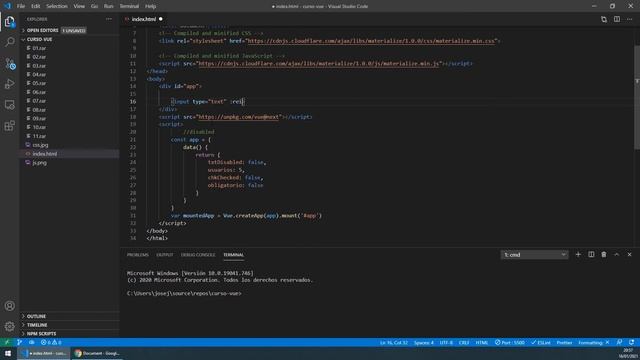Click the remote window indicator in status bar
This screenshot has width=640, height=360.
coord(7,342)
